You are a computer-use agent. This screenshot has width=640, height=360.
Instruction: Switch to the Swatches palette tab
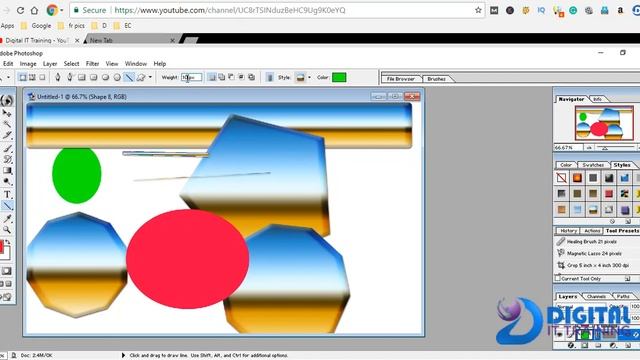(x=593, y=165)
